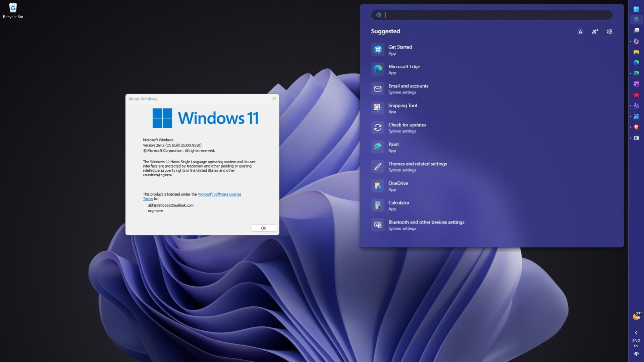The image size is (644, 362).
Task: Open Task View from the taskbar
Action: click(636, 31)
